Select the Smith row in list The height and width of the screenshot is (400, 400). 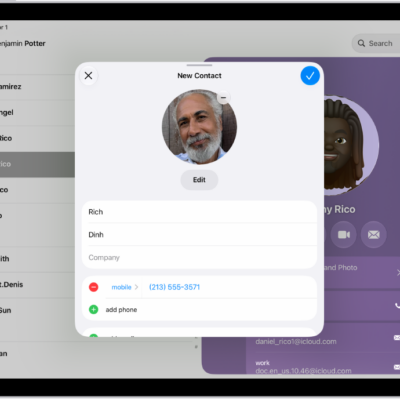pyautogui.click(x=37, y=259)
